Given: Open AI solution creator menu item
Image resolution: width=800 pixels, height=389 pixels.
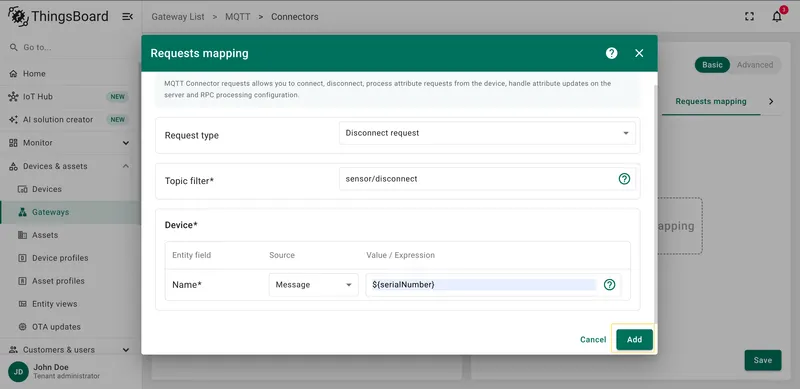Looking at the screenshot, I should (x=70, y=119).
